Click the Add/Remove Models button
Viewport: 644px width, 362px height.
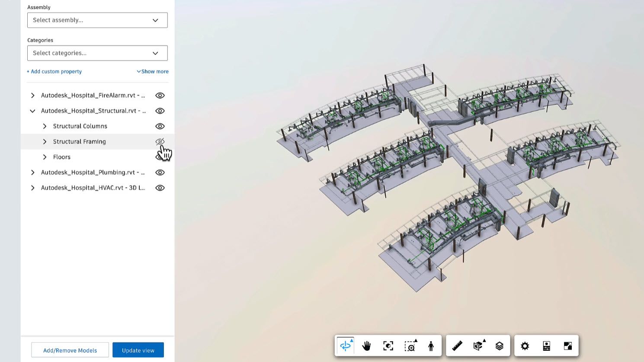coord(70,350)
